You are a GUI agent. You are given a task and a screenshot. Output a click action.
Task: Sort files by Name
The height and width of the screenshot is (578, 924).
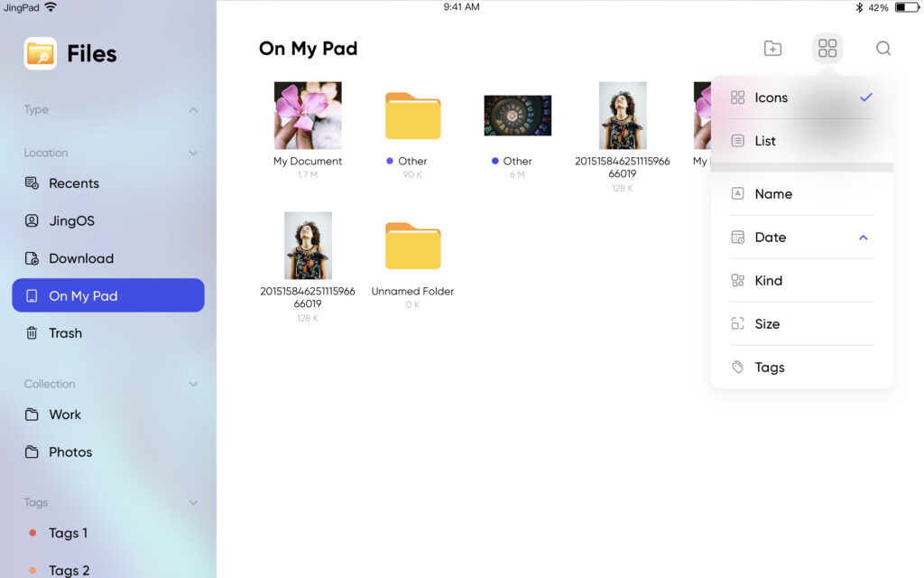pos(773,194)
